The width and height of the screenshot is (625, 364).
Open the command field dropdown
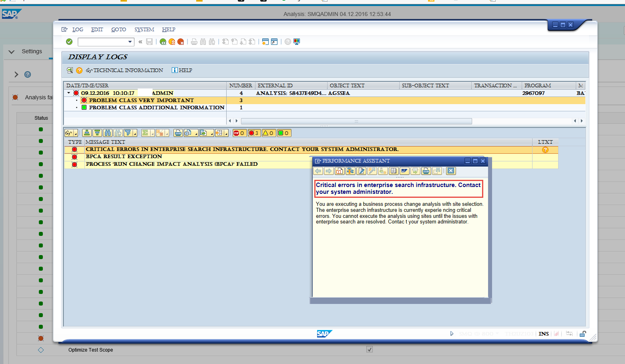tap(130, 42)
